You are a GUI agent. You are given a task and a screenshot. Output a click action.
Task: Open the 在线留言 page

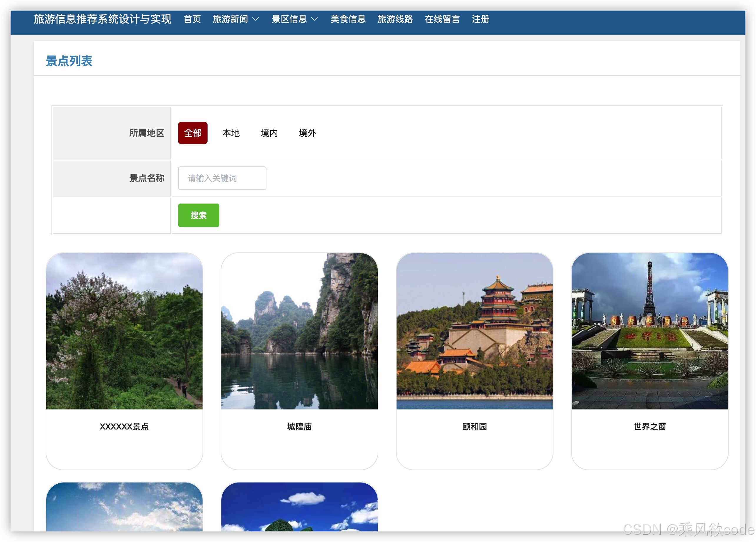coord(442,19)
